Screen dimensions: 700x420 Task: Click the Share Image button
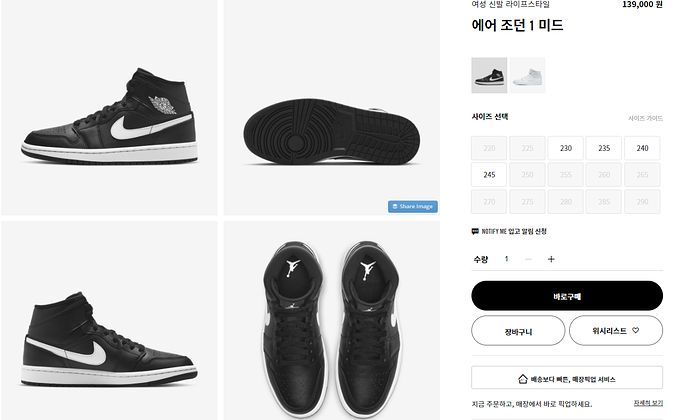pyautogui.click(x=412, y=207)
